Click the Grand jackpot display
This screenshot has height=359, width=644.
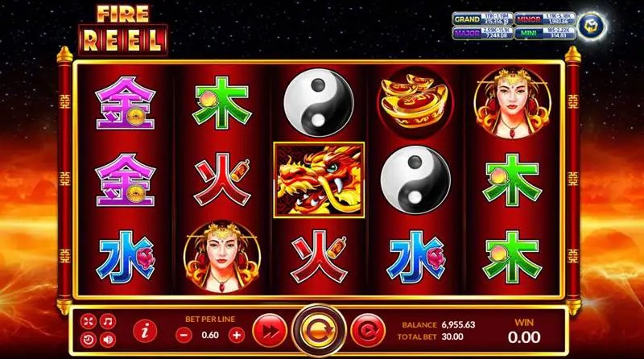pos(482,19)
